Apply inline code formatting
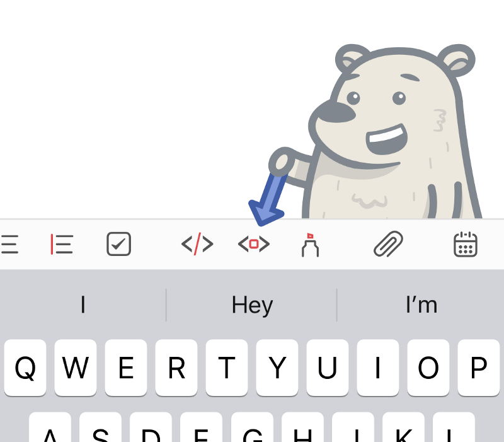Screen dimensions: 504x442 pos(197,244)
